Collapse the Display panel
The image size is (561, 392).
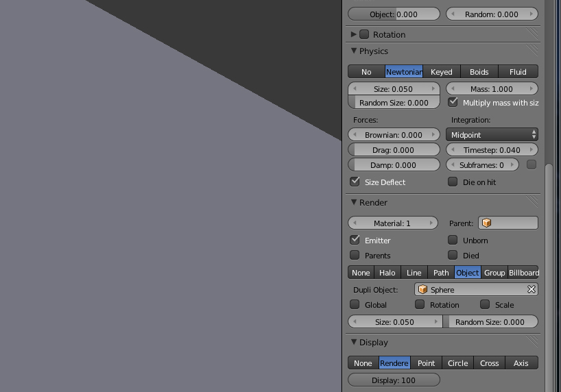[x=353, y=342]
